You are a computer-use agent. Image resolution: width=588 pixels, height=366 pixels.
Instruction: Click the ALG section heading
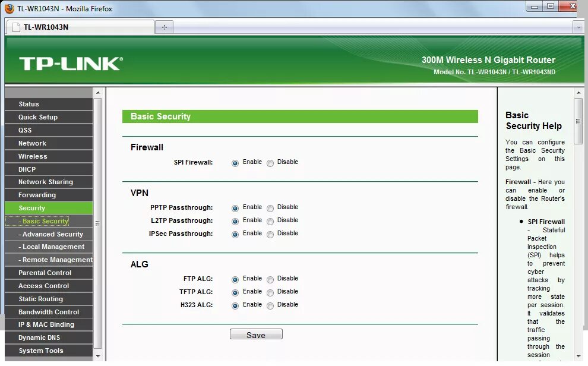[x=139, y=264]
